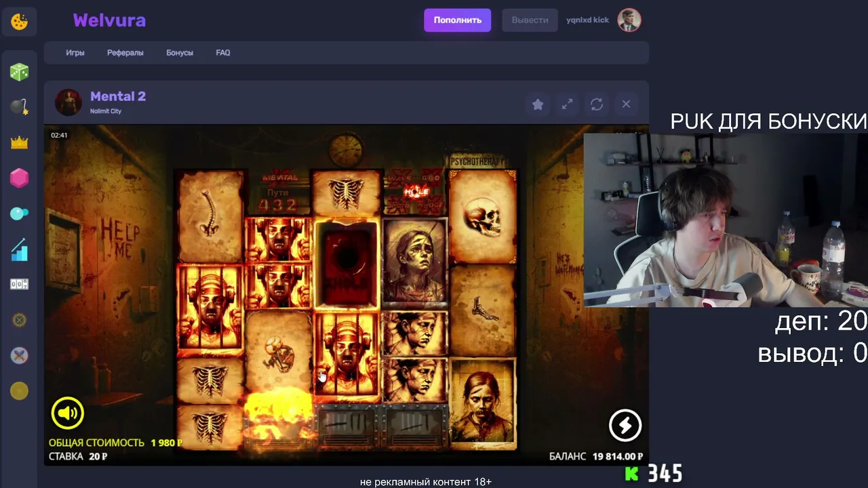The height and width of the screenshot is (488, 868).
Task: Open the Рефералы menu item
Action: click(x=125, y=53)
